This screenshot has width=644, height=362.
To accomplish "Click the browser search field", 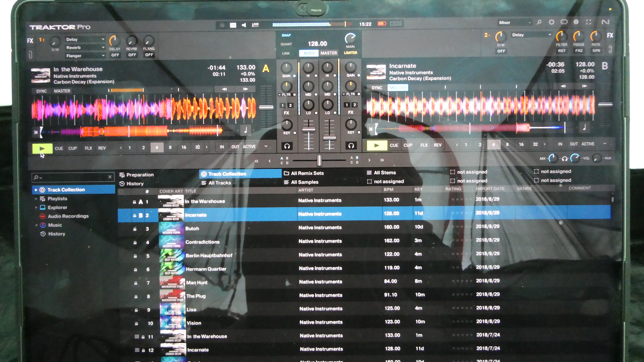I will 73,177.
